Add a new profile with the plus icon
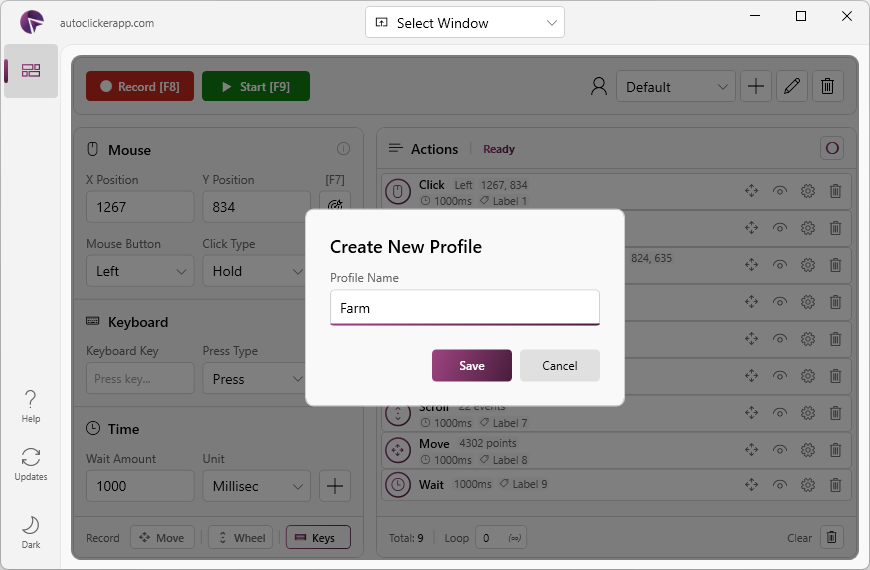 [756, 86]
